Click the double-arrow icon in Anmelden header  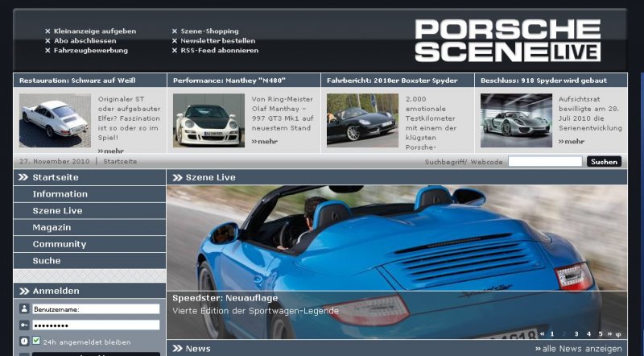pos(24,291)
